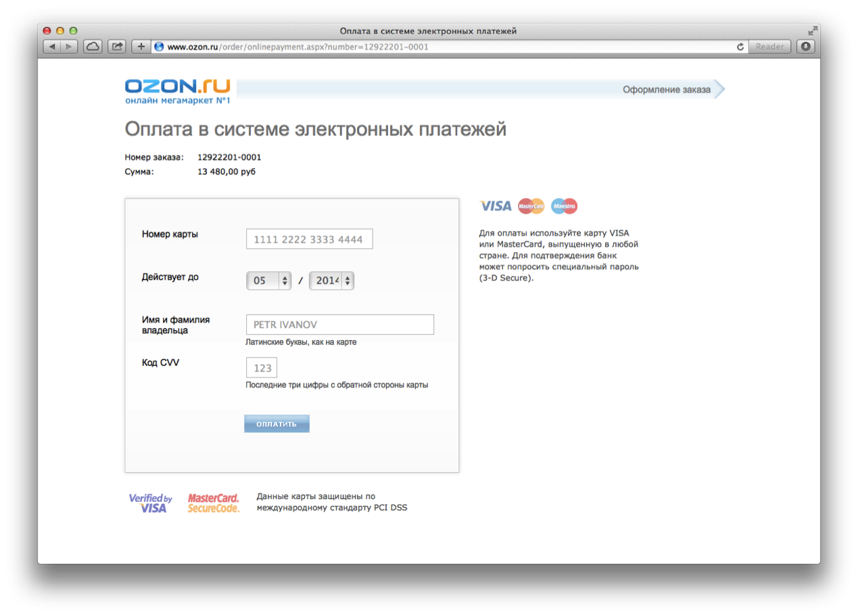Focus the cardholder name field
858x616 pixels.
pos(340,325)
